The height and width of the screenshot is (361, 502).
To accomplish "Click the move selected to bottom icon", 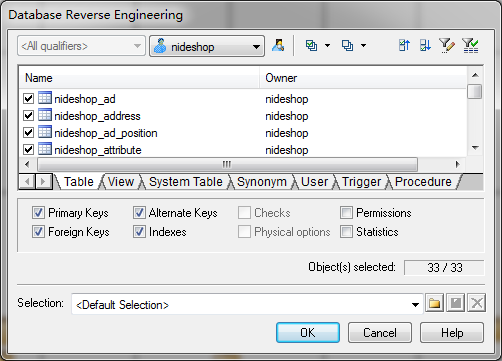I will (x=425, y=46).
